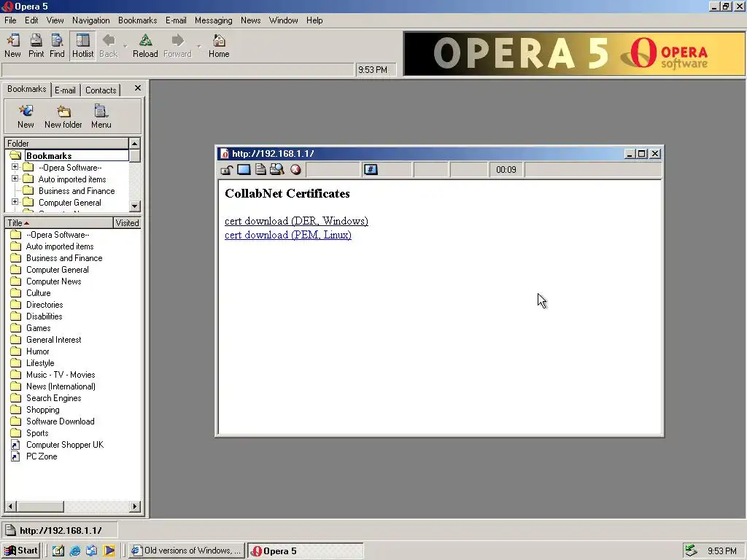Click the security padlock icon
The height and width of the screenshot is (560, 747).
click(x=226, y=169)
